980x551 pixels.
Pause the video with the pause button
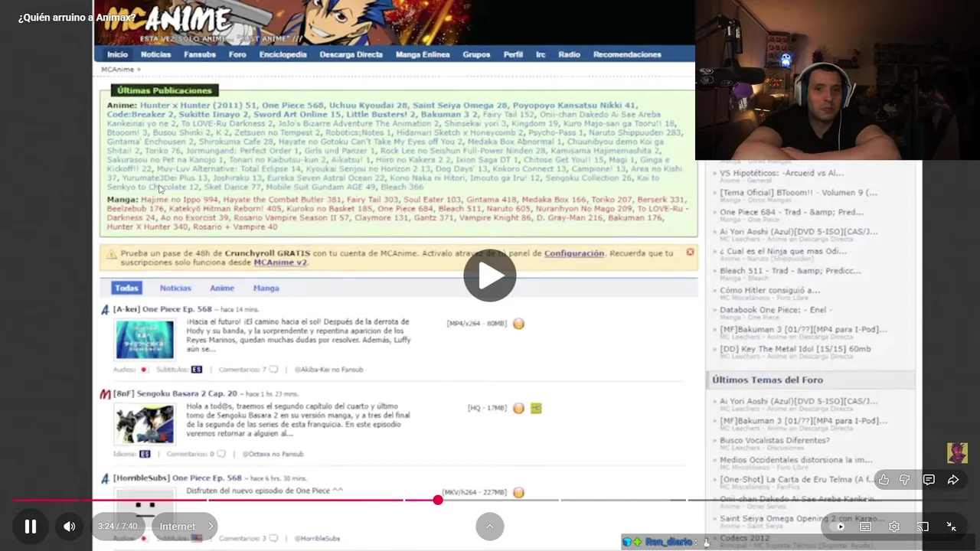pos(31,527)
